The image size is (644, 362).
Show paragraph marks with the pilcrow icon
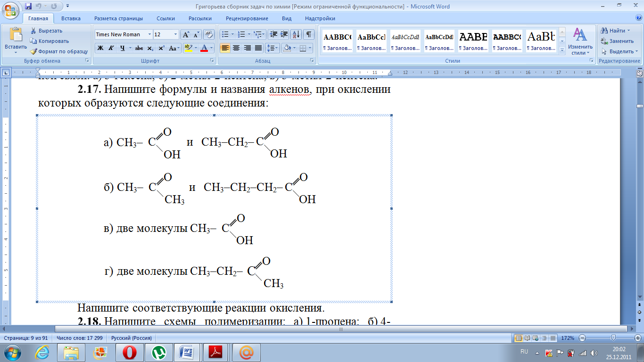click(x=308, y=34)
